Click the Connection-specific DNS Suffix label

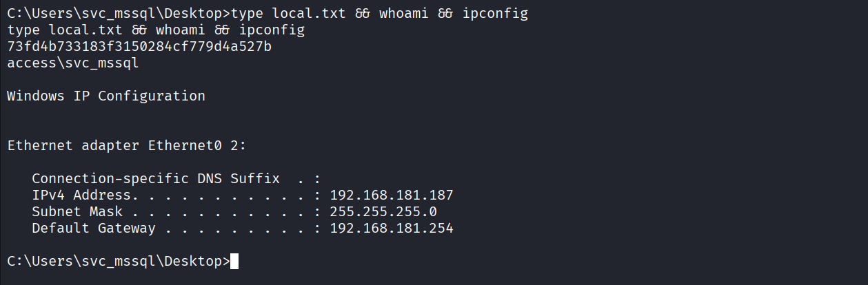156,179
